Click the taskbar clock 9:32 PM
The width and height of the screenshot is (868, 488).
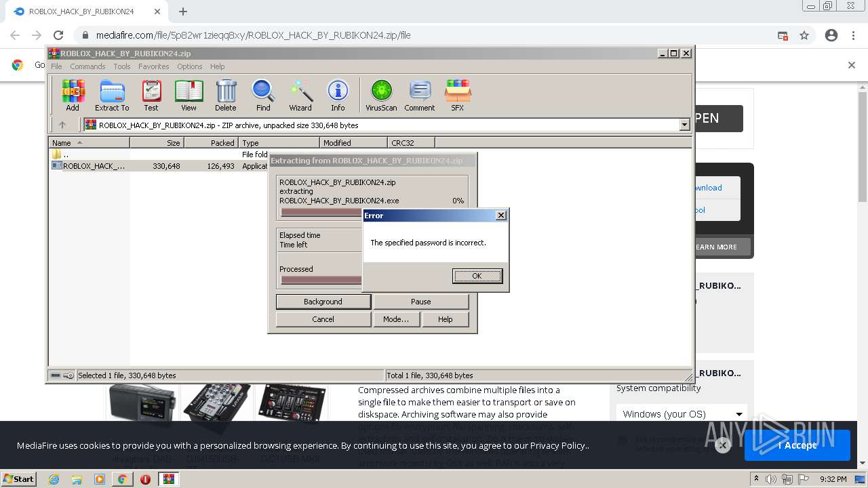[x=833, y=479]
